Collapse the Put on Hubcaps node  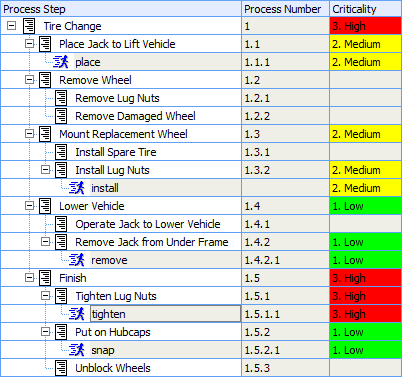(x=45, y=332)
